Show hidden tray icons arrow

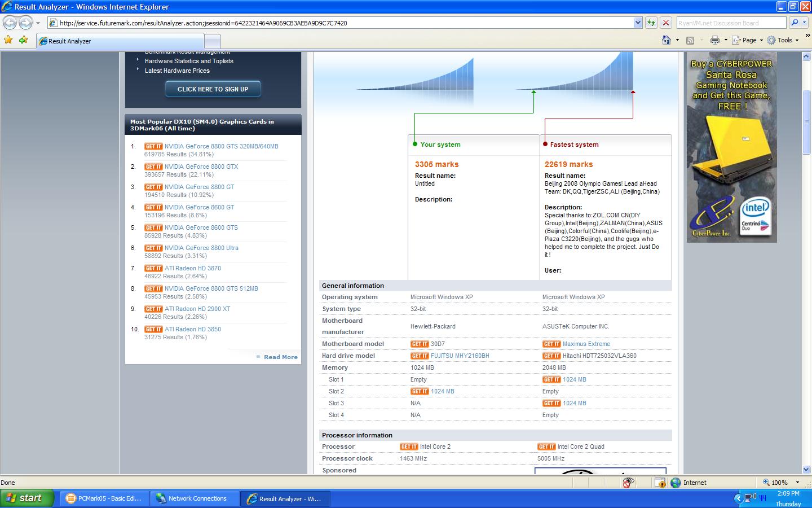coord(738,498)
